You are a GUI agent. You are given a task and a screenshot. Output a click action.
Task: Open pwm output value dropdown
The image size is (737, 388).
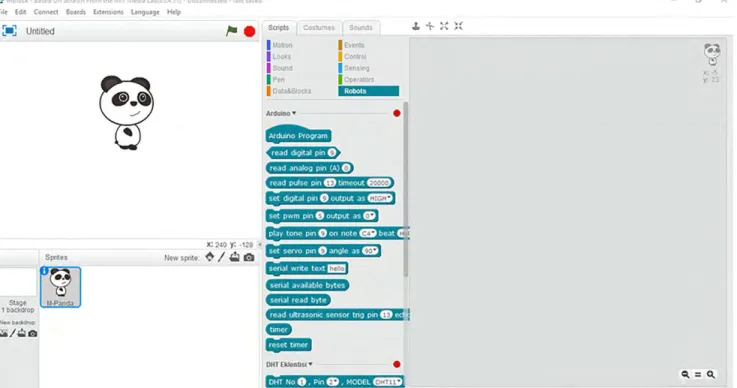tap(369, 216)
